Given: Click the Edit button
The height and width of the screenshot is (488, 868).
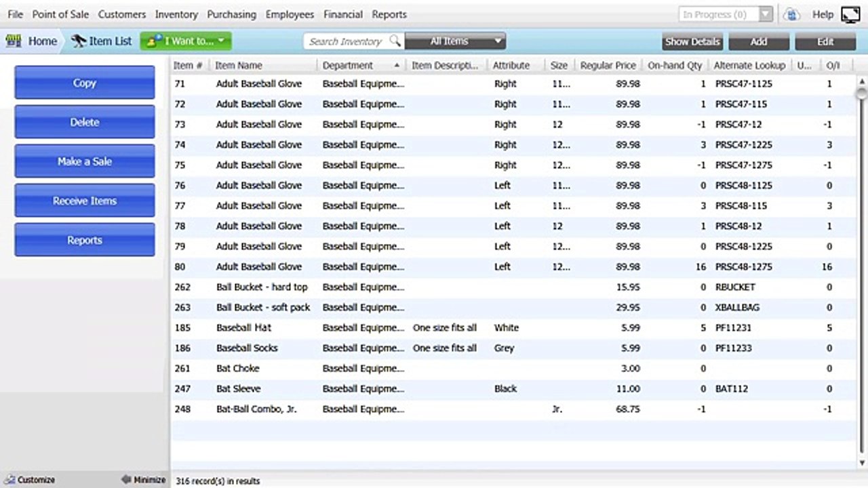Looking at the screenshot, I should pyautogui.click(x=825, y=41).
